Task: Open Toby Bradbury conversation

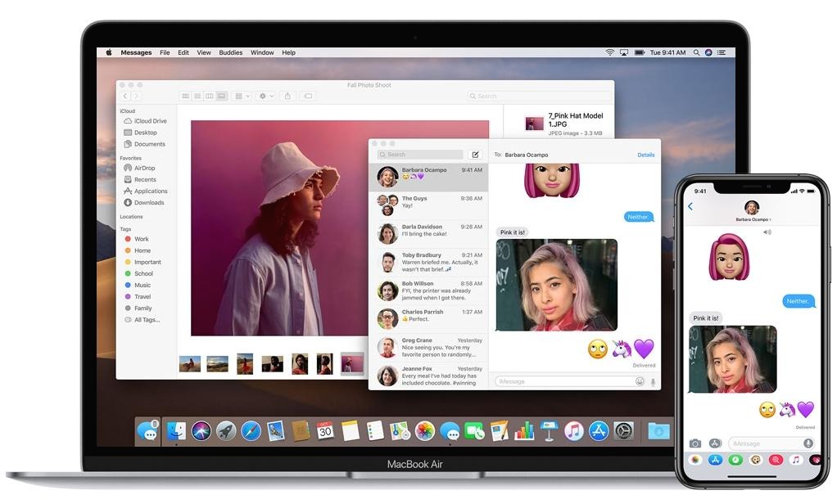Action: 429,262
